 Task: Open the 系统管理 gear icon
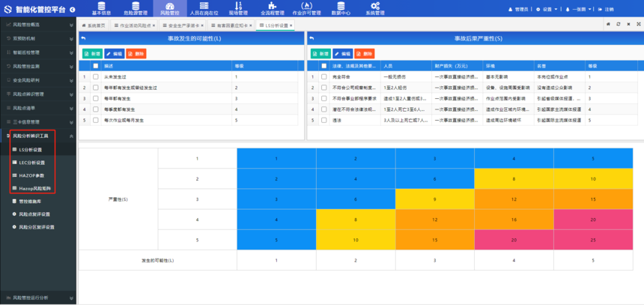pyautogui.click(x=375, y=8)
